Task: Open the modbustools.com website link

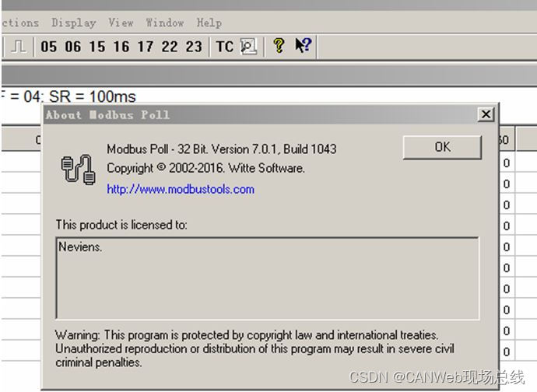Action: (x=181, y=189)
